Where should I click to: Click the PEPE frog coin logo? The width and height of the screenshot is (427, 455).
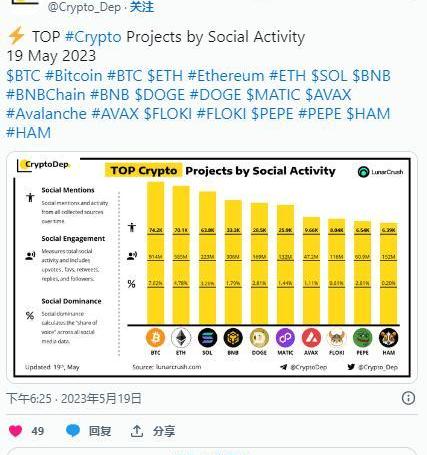coord(362,338)
